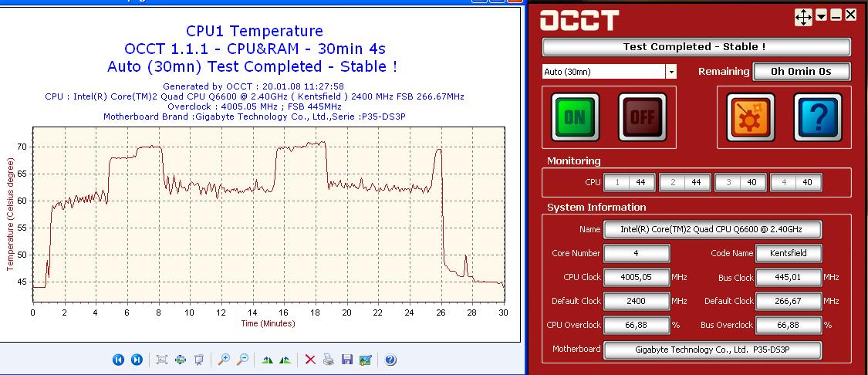This screenshot has height=375, width=868.
Task: Select the Bus Overclock 66,88 value
Action: tap(789, 325)
